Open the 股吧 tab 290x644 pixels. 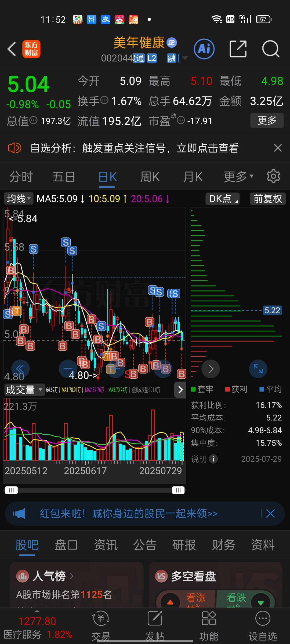tap(27, 545)
